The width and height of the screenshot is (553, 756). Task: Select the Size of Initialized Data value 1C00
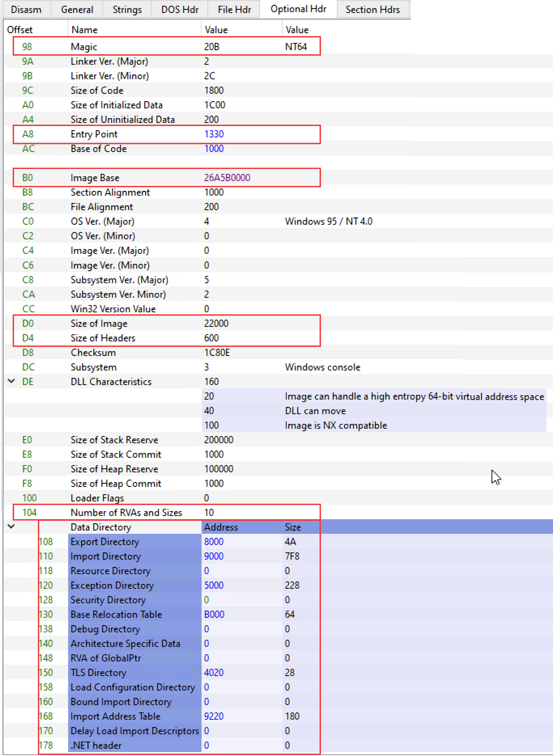pos(215,105)
